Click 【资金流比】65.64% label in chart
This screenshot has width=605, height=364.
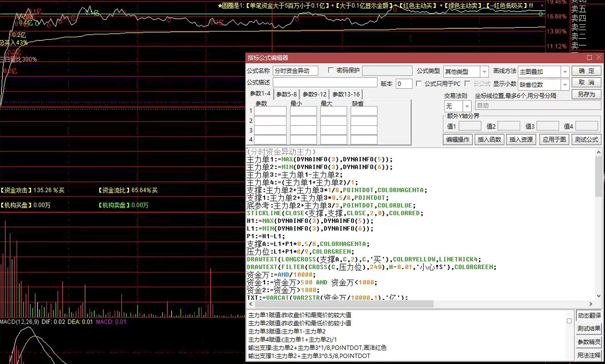pyautogui.click(x=128, y=190)
